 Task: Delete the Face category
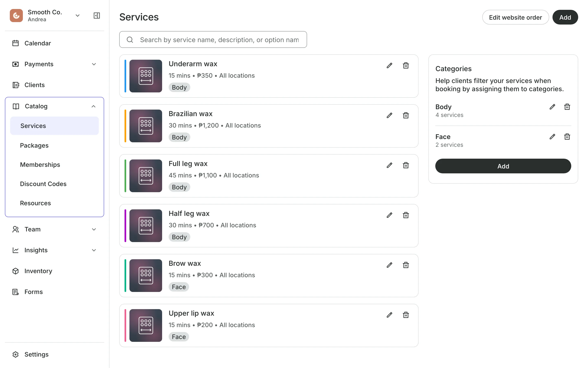click(567, 137)
